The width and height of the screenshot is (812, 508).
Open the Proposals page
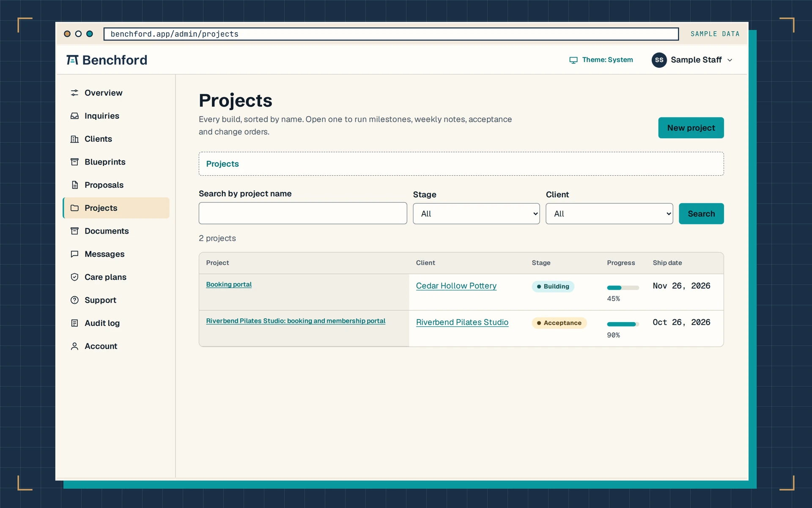coord(116,185)
